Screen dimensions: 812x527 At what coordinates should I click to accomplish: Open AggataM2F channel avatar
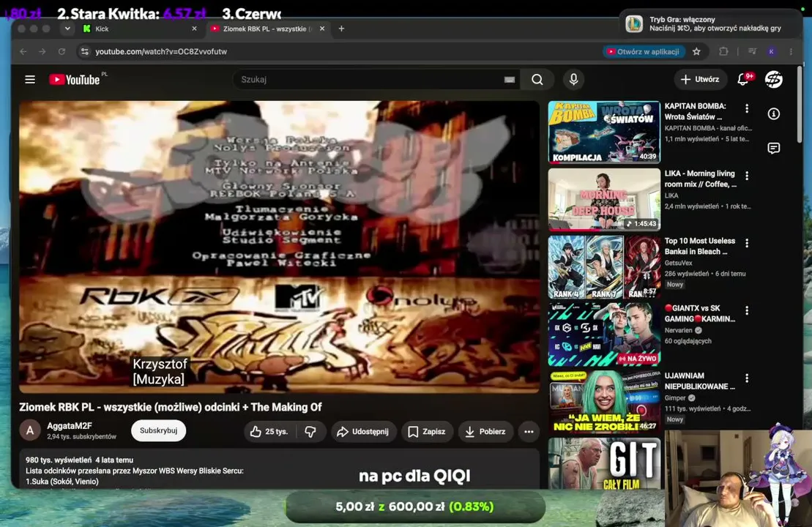(30, 430)
